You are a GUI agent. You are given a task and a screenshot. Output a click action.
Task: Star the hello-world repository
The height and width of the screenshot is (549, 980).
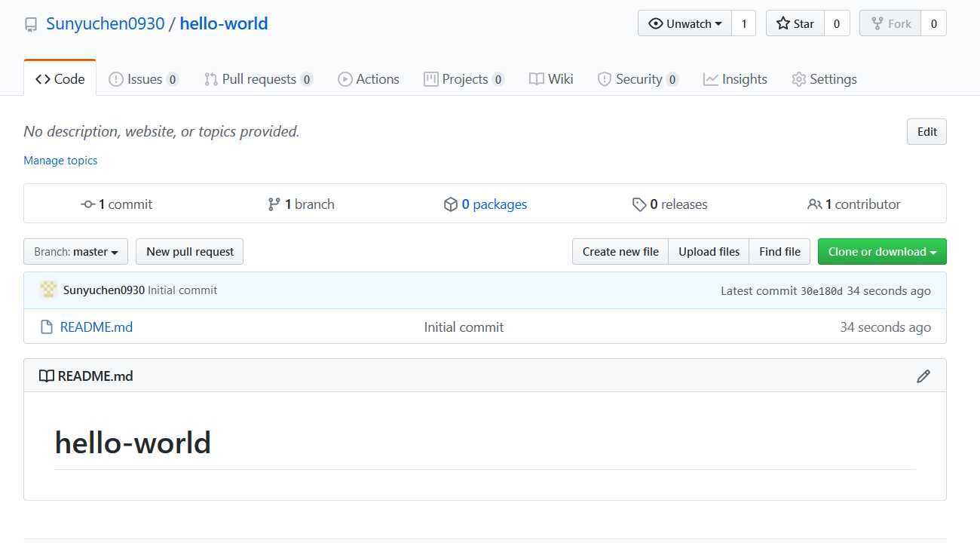click(x=795, y=23)
